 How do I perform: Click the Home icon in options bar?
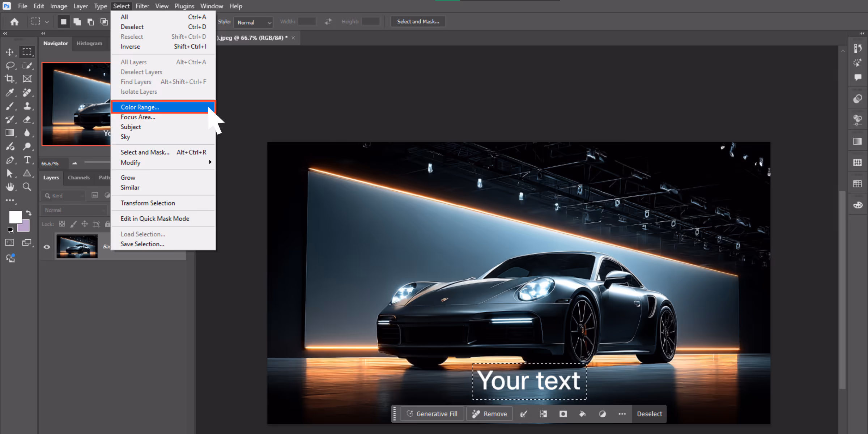coord(14,22)
